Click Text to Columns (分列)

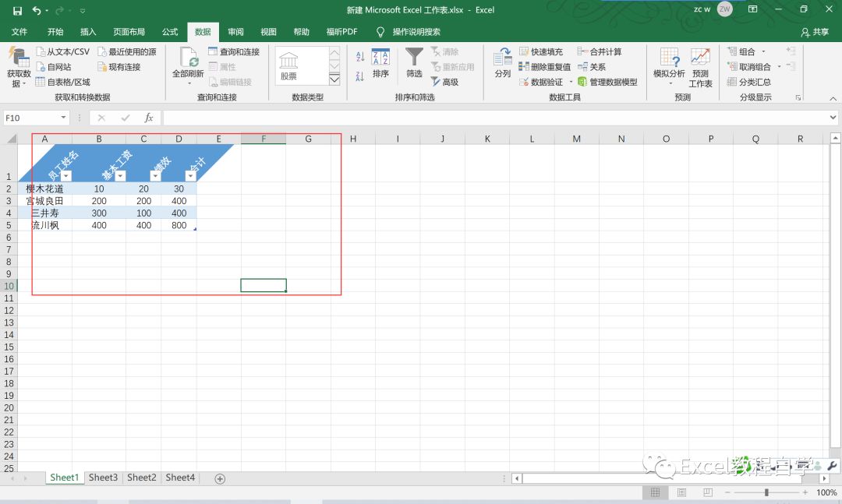pos(503,63)
